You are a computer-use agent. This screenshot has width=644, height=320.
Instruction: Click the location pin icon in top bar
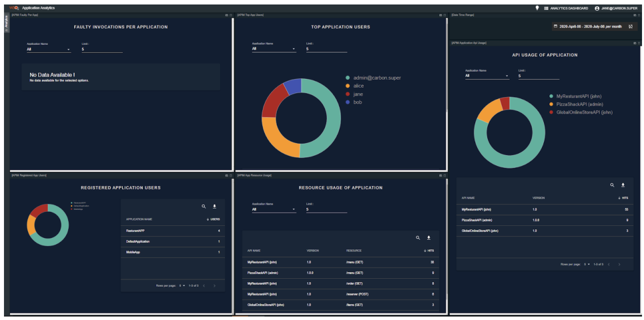point(537,8)
